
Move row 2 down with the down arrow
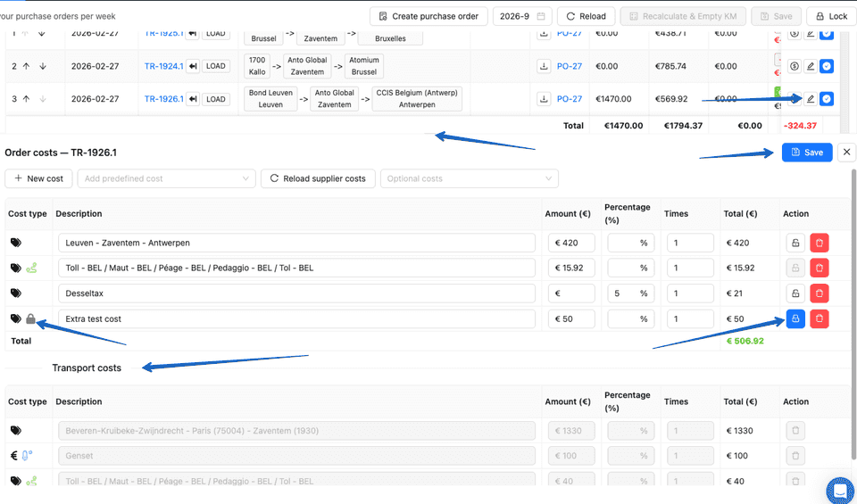coord(43,66)
